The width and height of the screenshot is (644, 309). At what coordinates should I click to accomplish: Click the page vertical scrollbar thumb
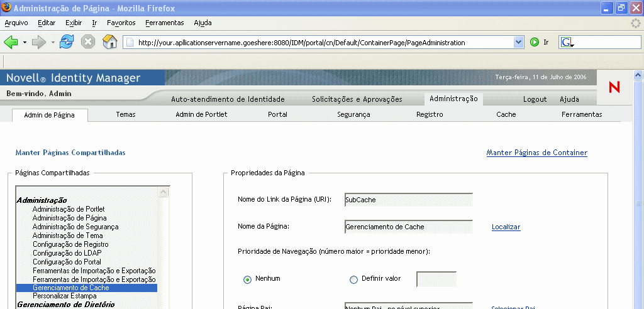(638, 204)
